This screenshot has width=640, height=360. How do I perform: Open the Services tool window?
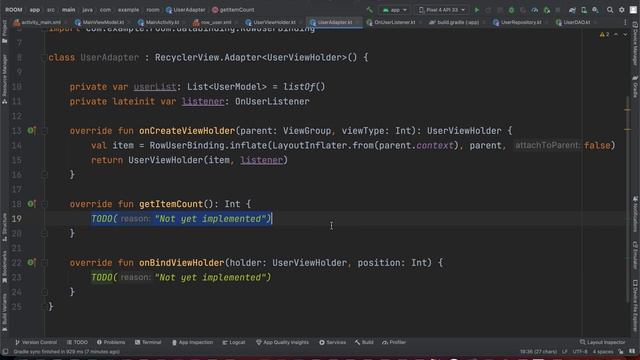333,342
